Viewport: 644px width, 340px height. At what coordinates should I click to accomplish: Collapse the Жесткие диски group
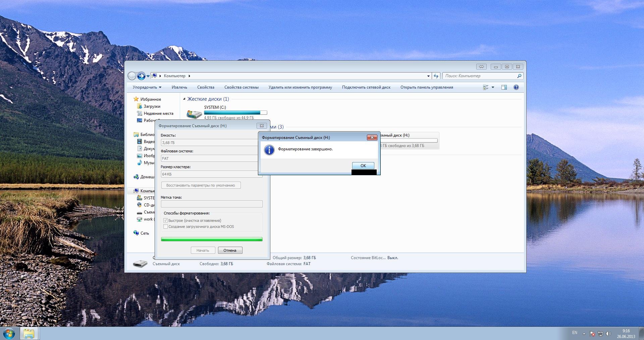point(184,99)
